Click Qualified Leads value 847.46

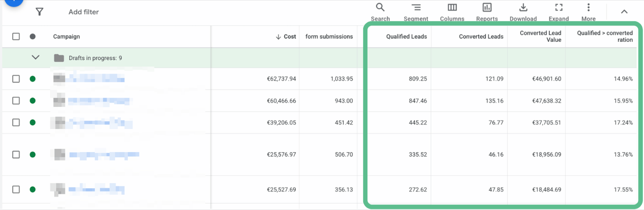click(x=418, y=101)
